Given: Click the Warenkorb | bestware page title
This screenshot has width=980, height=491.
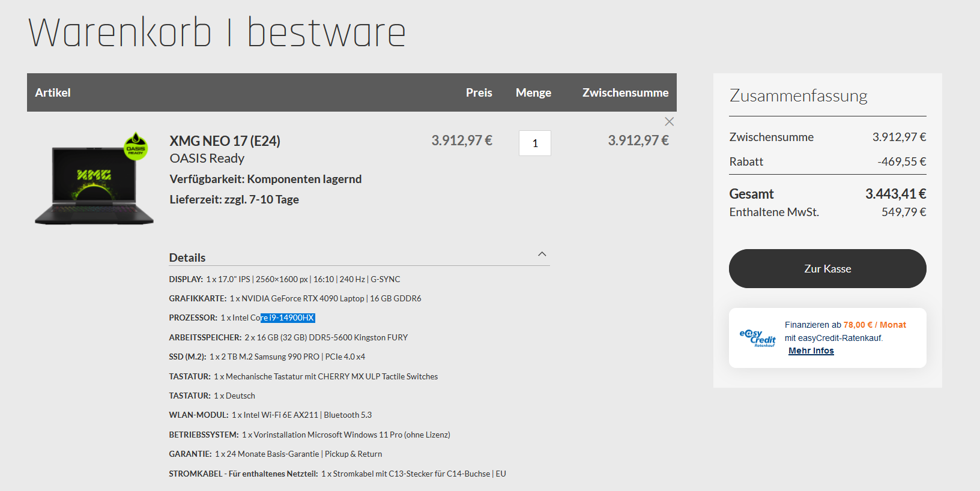Looking at the screenshot, I should (217, 32).
